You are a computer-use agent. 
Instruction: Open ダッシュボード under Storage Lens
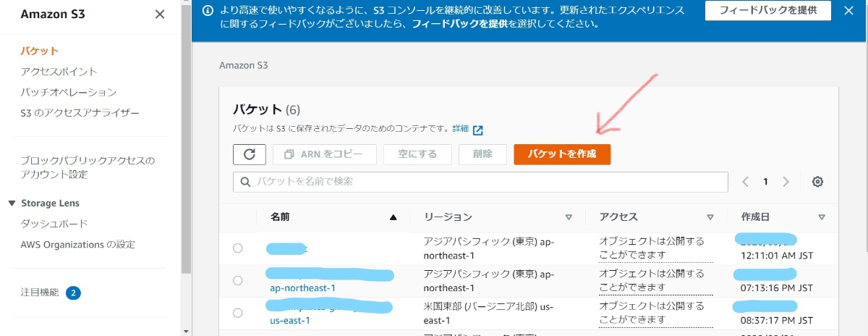pos(54,224)
